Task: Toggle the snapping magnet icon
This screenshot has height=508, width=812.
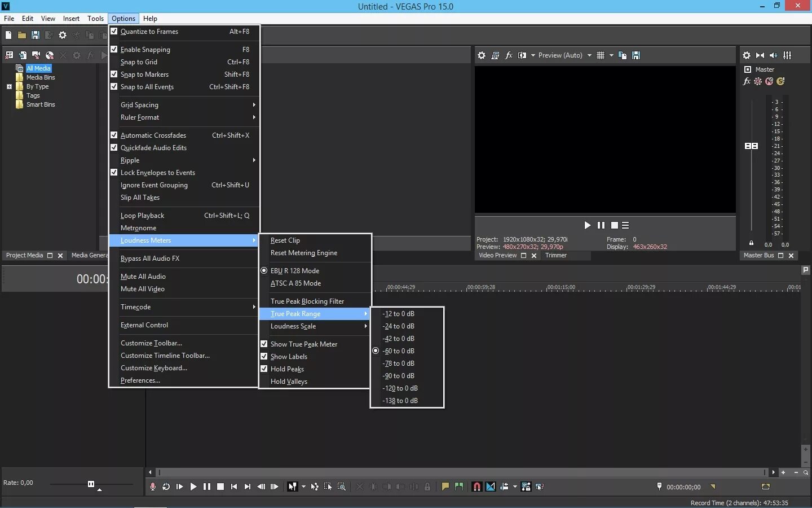Action: [477, 487]
